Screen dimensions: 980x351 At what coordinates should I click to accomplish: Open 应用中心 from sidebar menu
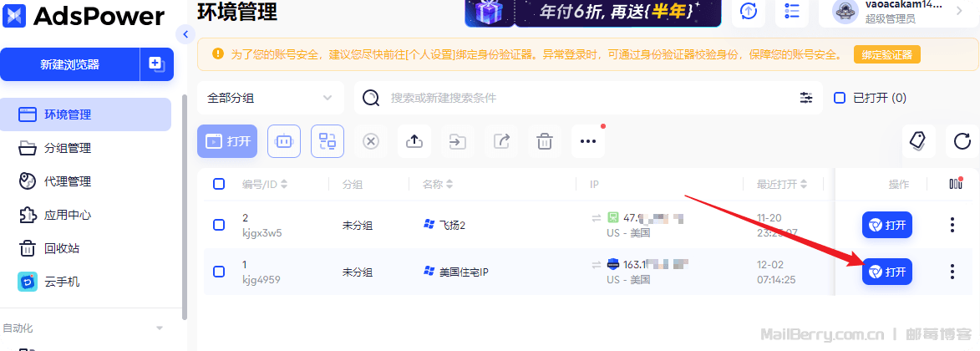68,215
